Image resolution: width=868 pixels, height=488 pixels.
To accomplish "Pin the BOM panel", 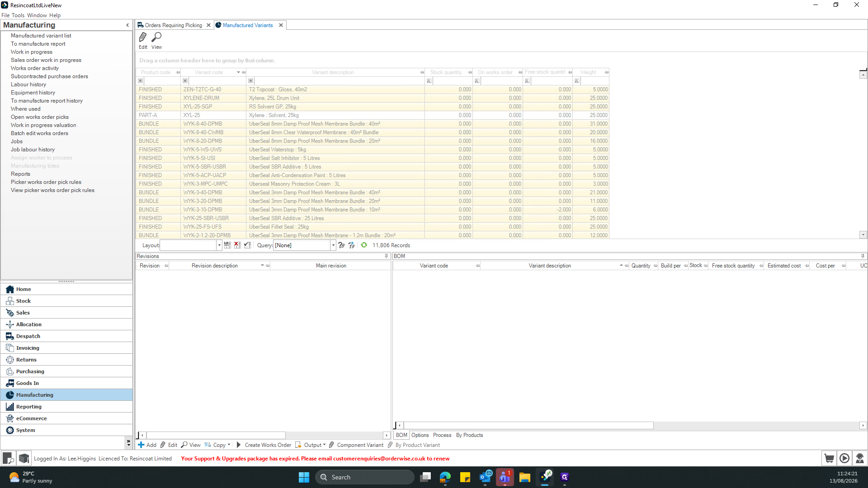I will (863, 256).
